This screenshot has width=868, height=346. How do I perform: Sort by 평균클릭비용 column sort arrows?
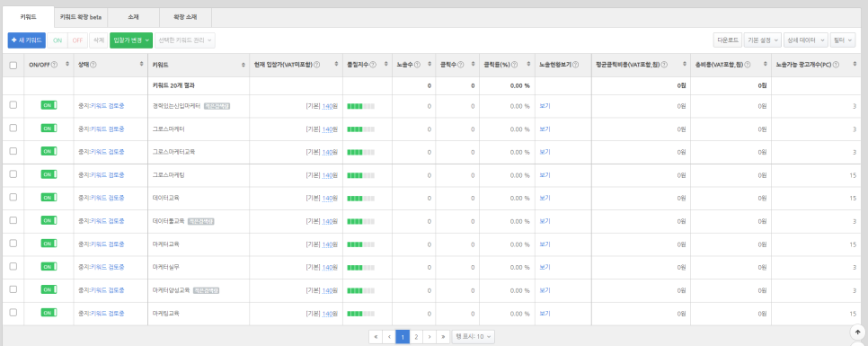[x=684, y=65]
